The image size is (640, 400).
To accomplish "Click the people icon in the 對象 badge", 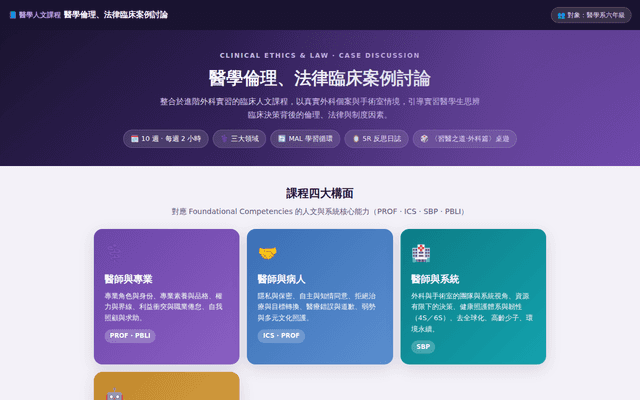I will click(x=561, y=16).
